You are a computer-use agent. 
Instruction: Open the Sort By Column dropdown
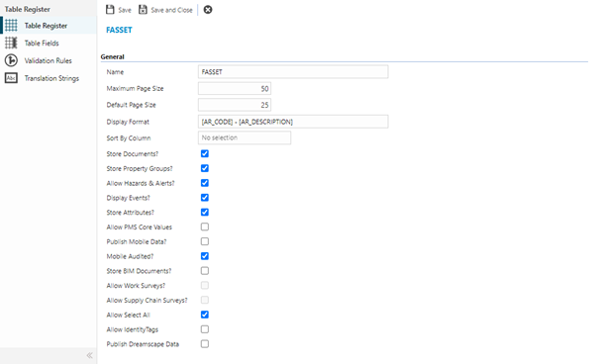245,137
